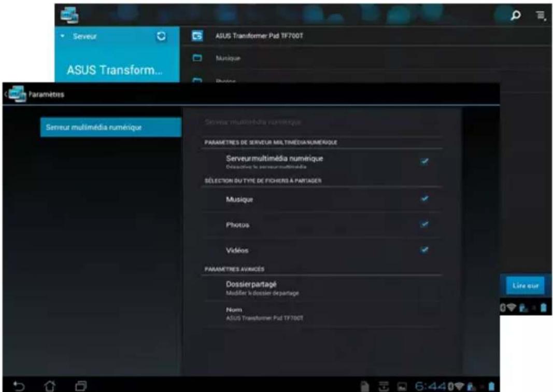Viewport: 553px width, 392px height.
Task: Tap the battery icon in the front status bar
Action: [492, 386]
